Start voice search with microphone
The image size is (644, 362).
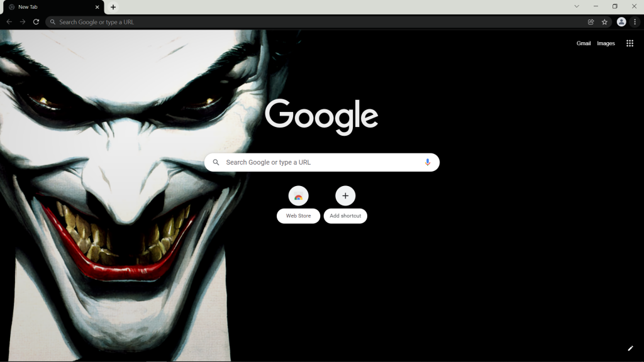click(x=427, y=162)
